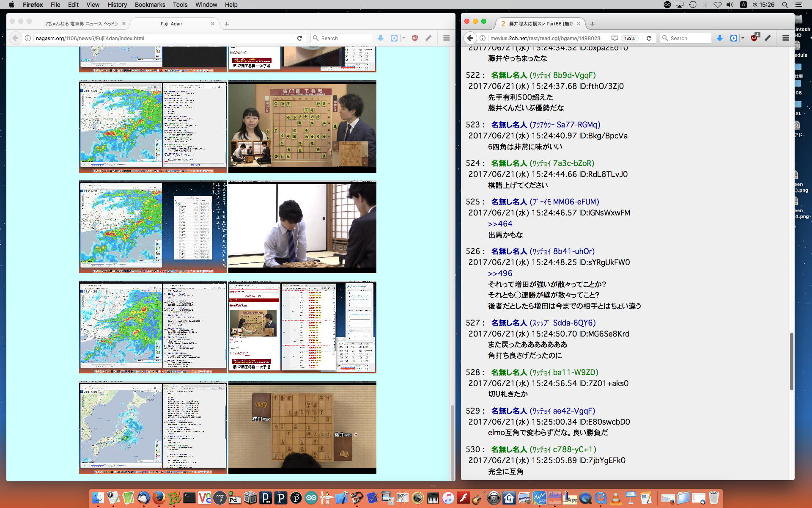Follow the >>496 reply link
This screenshot has height=508, width=812.
click(x=500, y=273)
